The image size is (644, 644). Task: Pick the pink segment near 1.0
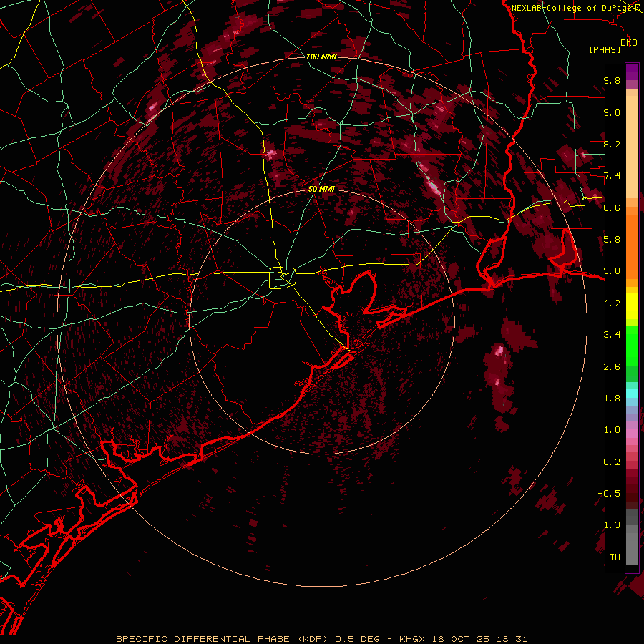coord(632,434)
